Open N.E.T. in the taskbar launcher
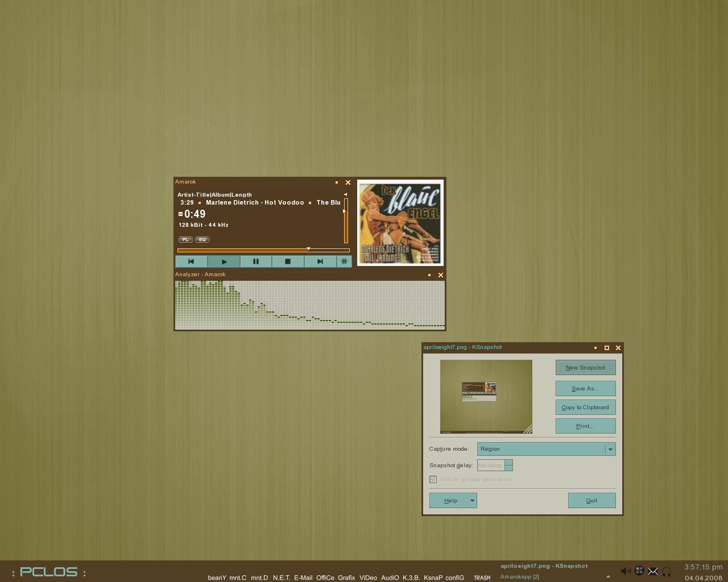 [282, 577]
